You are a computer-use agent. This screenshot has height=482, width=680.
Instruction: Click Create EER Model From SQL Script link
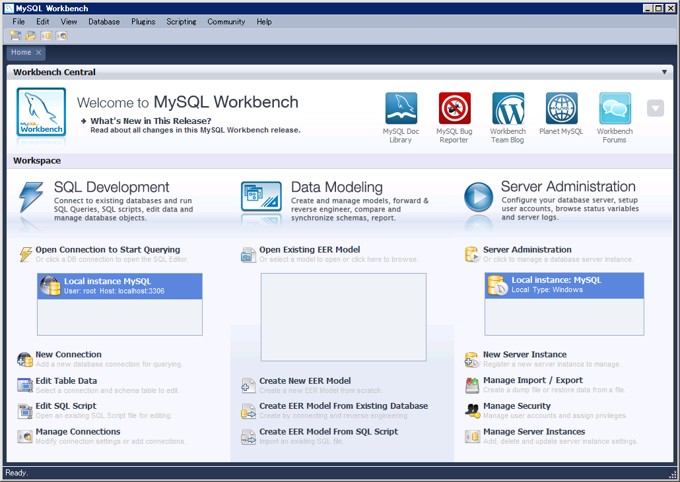pos(329,432)
